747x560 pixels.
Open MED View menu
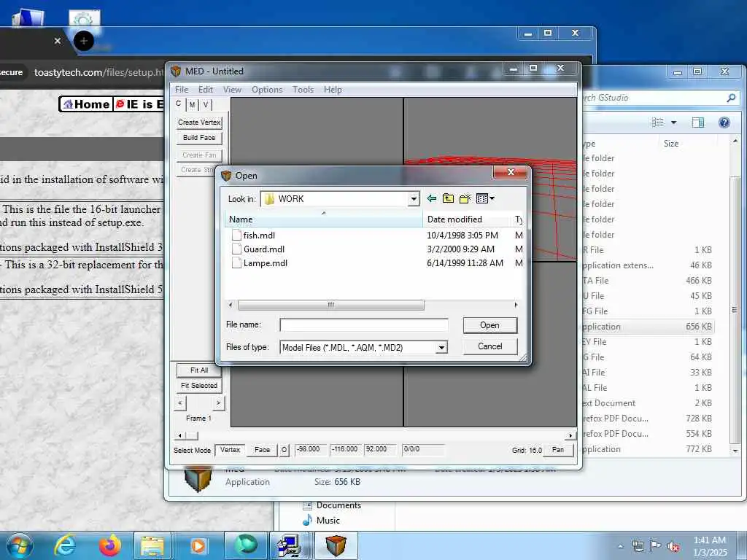coord(232,90)
